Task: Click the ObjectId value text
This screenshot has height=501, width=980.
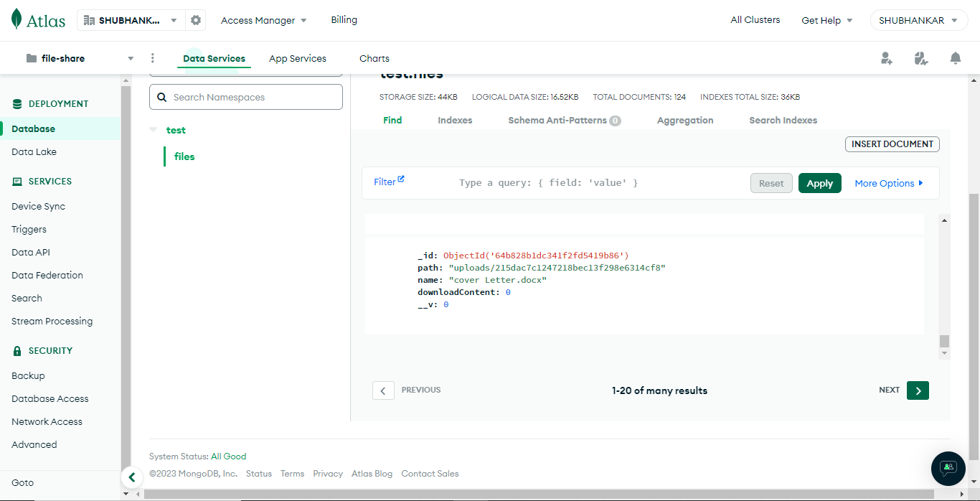Action: coord(536,256)
